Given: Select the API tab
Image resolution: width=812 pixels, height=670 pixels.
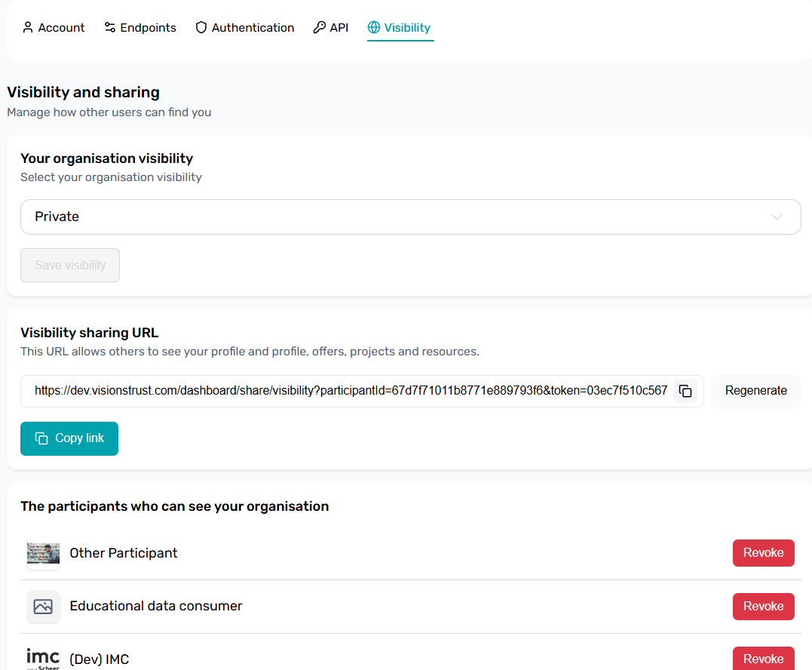Looking at the screenshot, I should click(x=339, y=28).
